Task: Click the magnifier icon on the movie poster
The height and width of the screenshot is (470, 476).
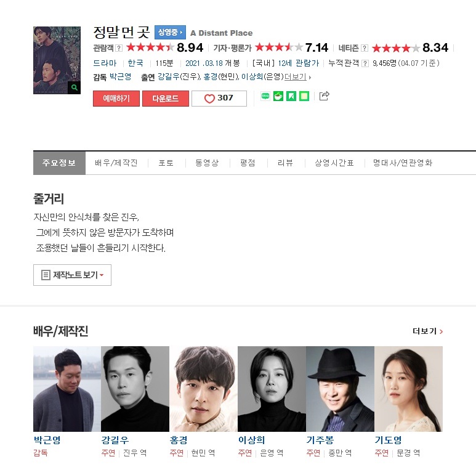Action: coord(74,87)
